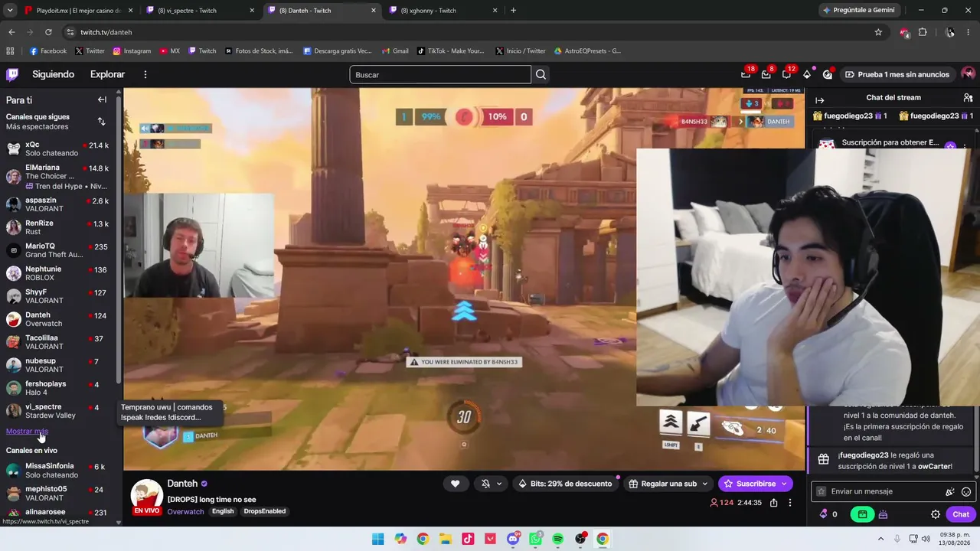Screen dimensions: 980x551
Task: Open the inbox icon showing 8
Action: (766, 74)
